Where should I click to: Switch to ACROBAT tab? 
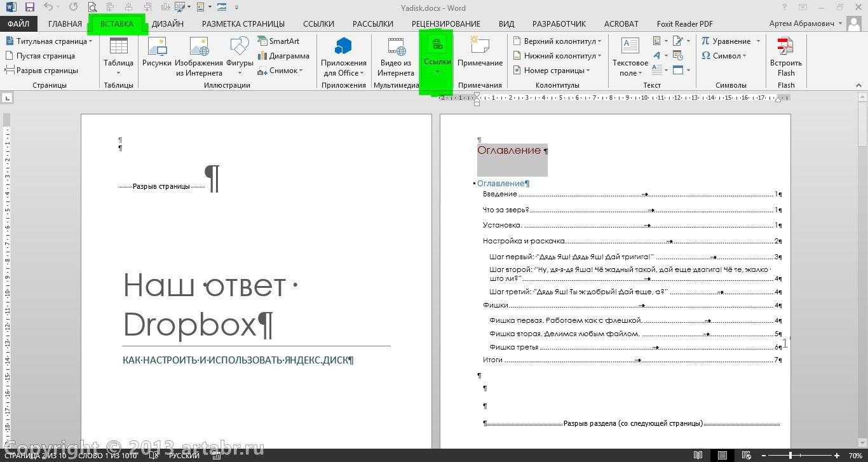(x=621, y=24)
